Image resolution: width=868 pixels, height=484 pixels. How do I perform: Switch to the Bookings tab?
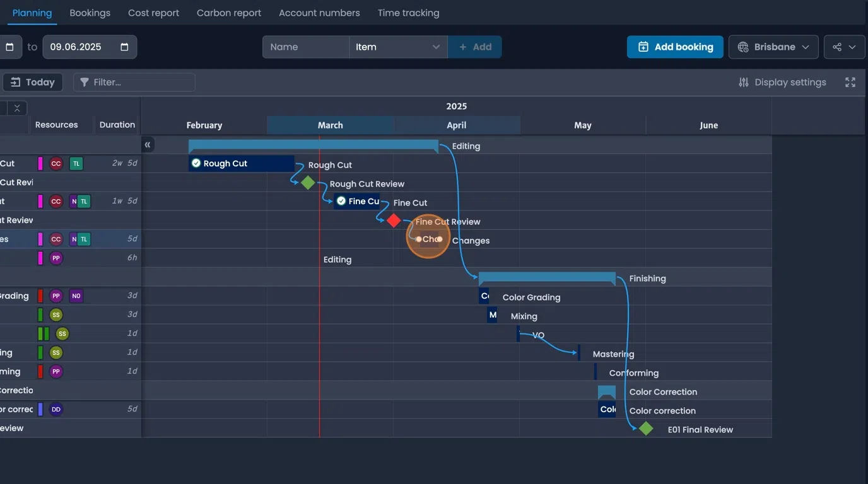[90, 13]
